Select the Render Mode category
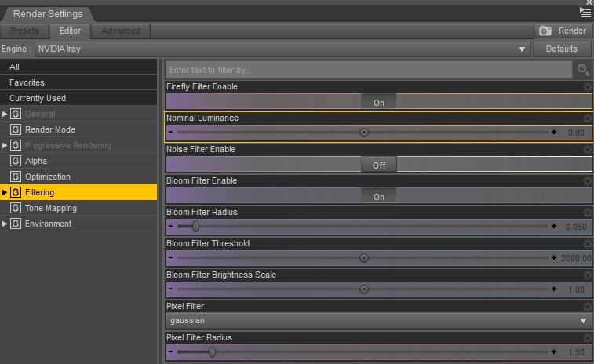This screenshot has width=594, height=364. [78, 129]
